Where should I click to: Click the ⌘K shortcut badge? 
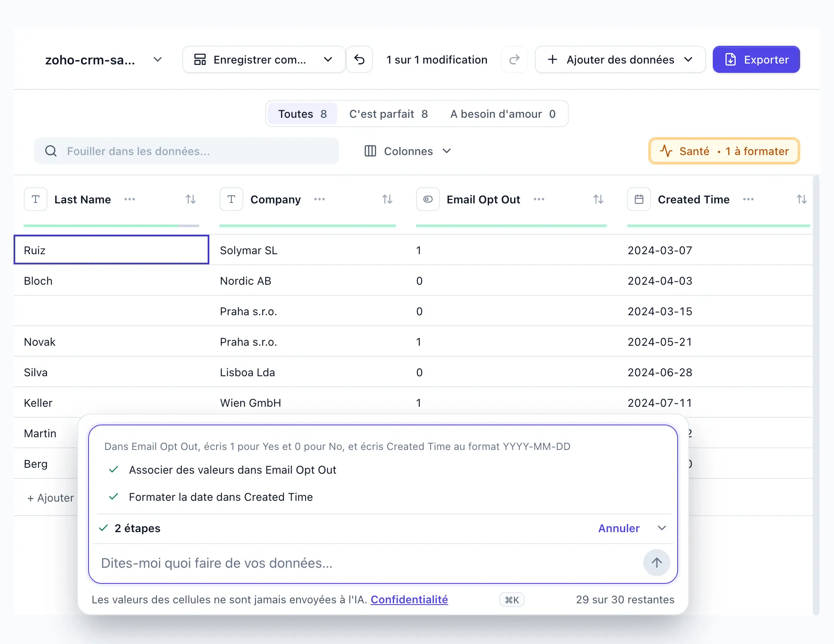coord(512,600)
